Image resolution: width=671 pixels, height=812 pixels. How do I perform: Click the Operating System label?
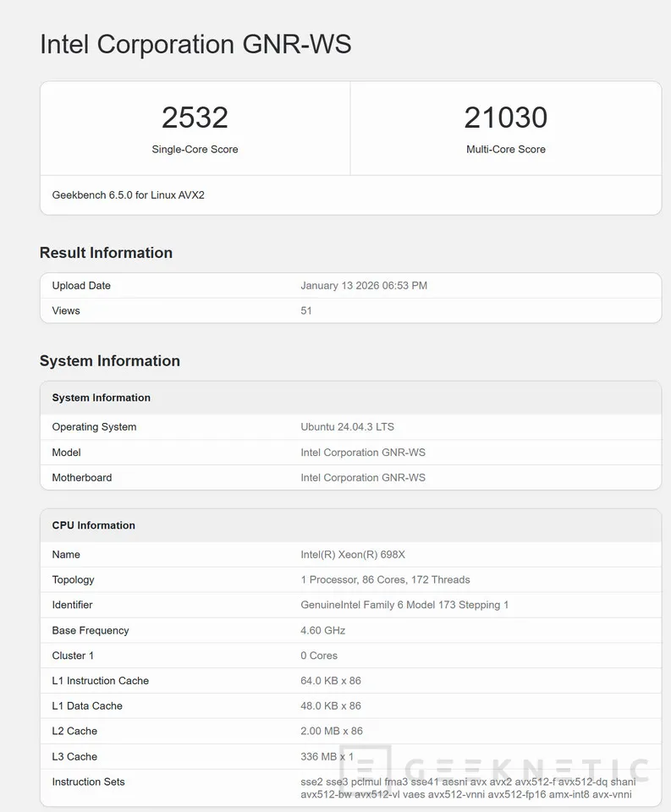pyautogui.click(x=94, y=426)
